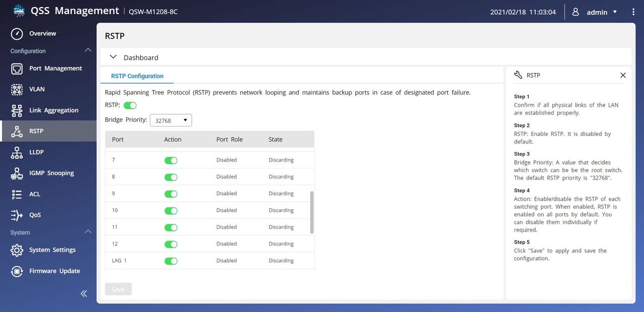The width and height of the screenshot is (644, 312).
Task: Click the State column header
Action: tap(276, 139)
